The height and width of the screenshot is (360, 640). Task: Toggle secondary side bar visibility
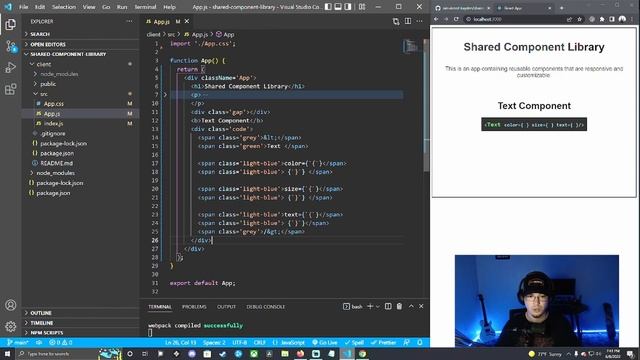point(348,7)
